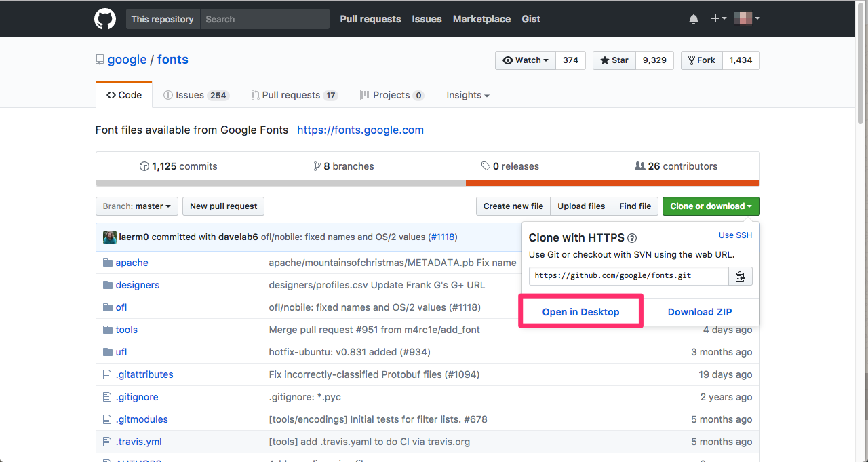Open the https://fonts.google.com link

click(x=360, y=130)
